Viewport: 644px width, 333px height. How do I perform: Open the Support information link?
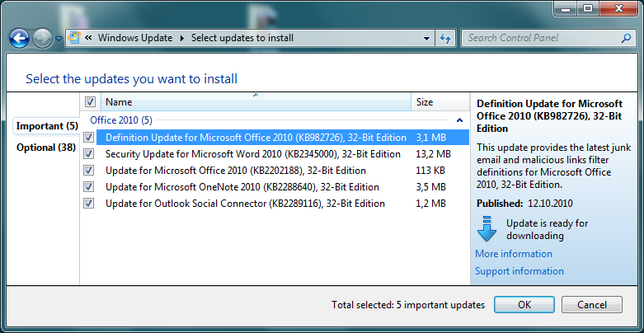(519, 271)
